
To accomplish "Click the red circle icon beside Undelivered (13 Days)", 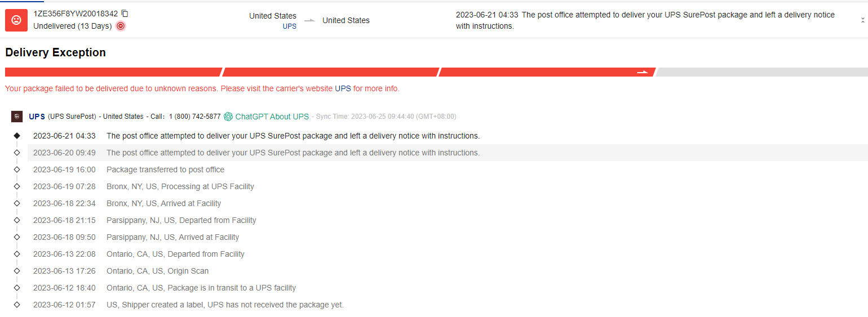I will tap(121, 26).
